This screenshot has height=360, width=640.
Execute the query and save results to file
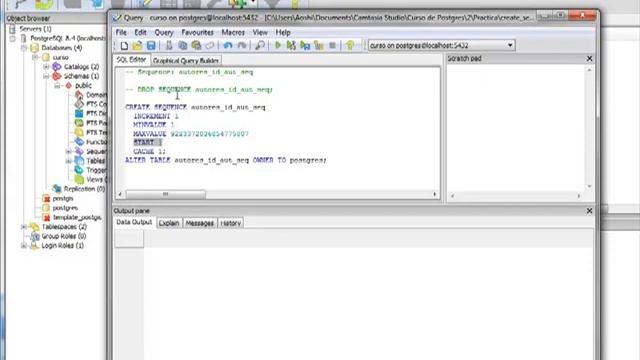tap(305, 46)
